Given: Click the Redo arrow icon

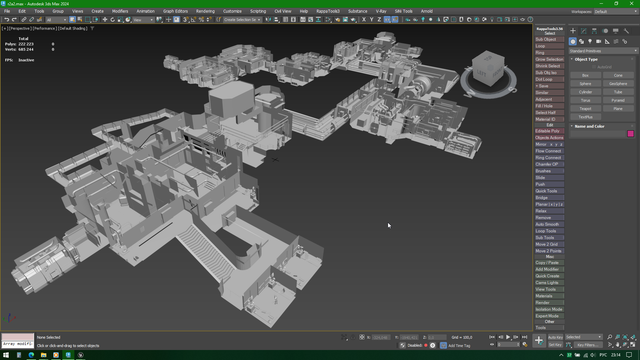Looking at the screenshot, I should click(14, 19).
